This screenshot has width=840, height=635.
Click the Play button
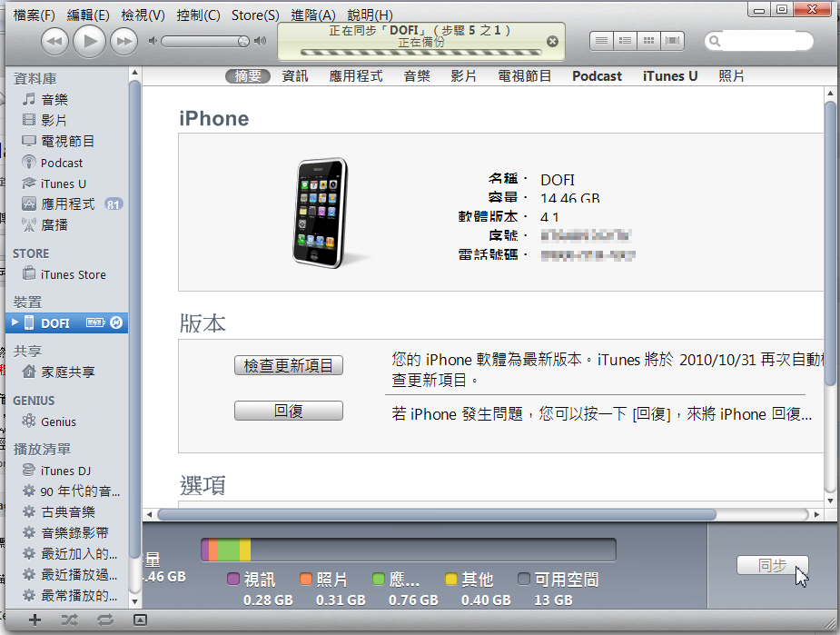click(x=89, y=40)
